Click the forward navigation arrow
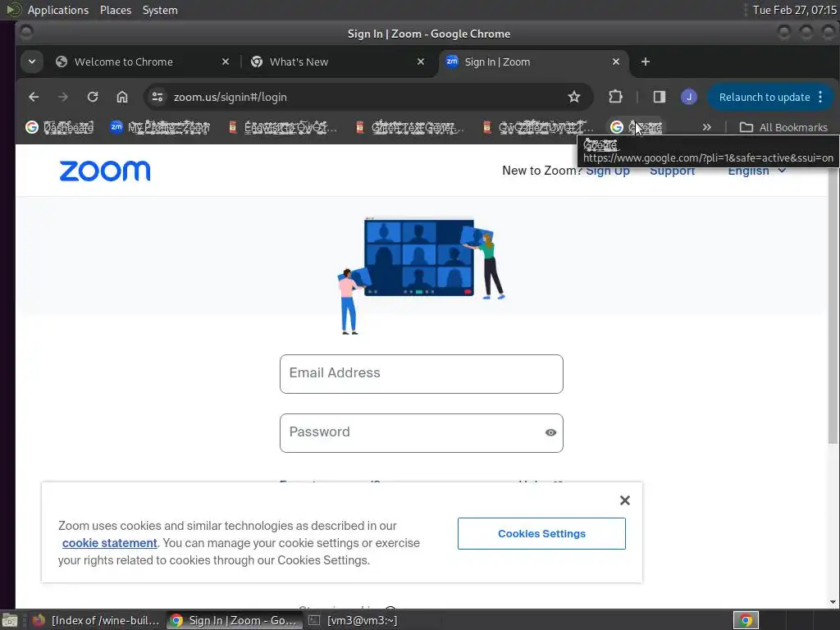 click(63, 97)
